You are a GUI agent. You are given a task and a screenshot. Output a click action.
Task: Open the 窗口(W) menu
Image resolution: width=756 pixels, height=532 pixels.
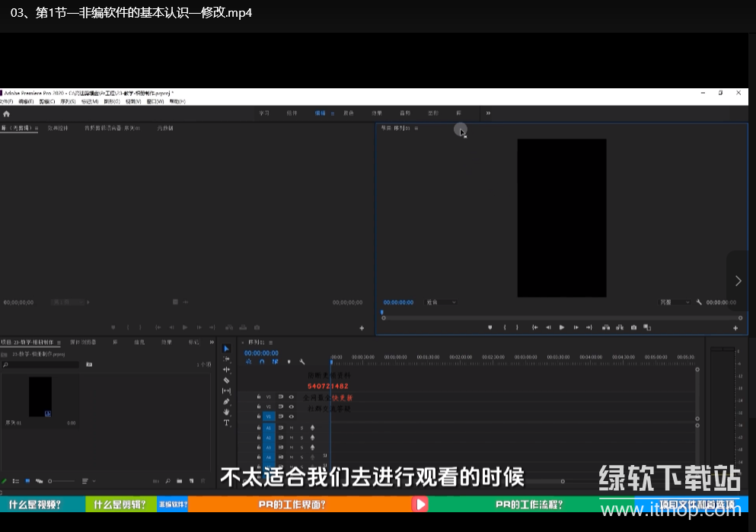(x=155, y=102)
